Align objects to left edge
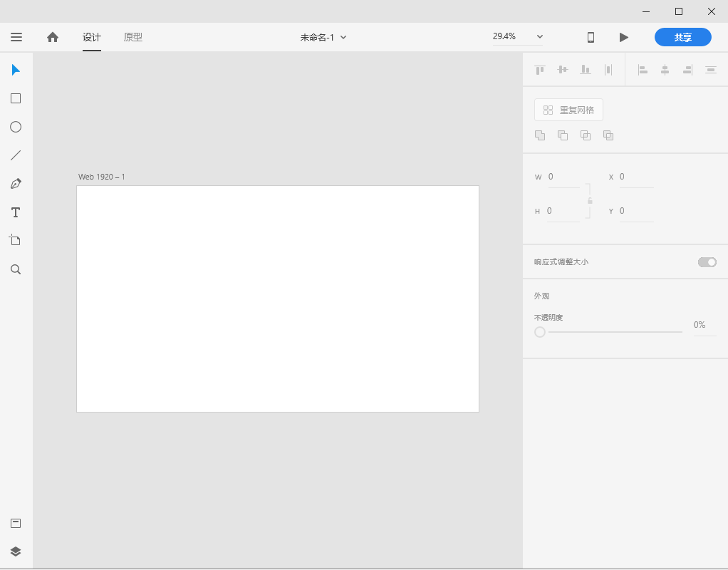 point(643,70)
